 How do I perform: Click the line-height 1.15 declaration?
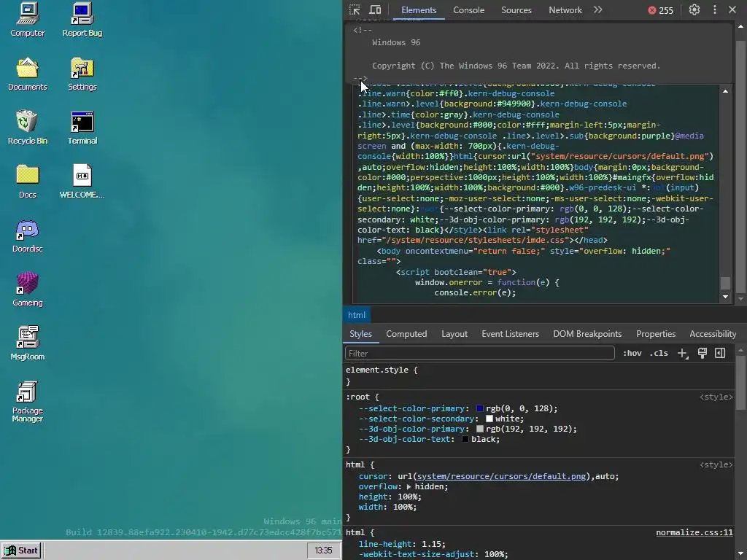coord(402,544)
